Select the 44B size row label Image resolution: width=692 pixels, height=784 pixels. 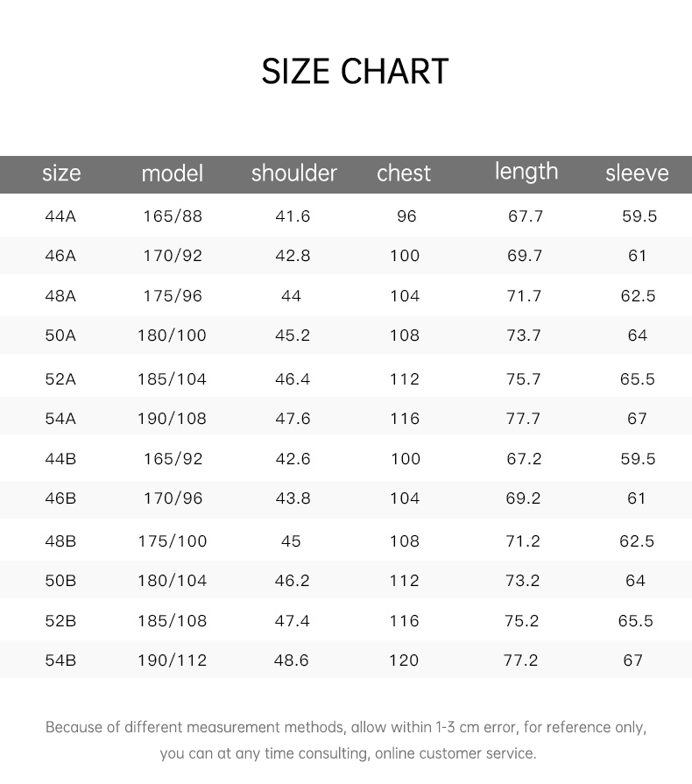point(60,459)
